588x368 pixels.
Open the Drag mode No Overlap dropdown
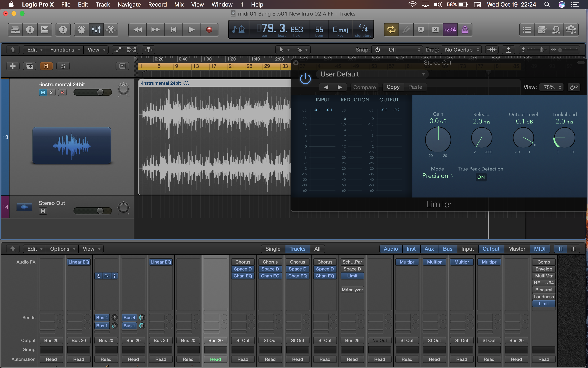461,50
